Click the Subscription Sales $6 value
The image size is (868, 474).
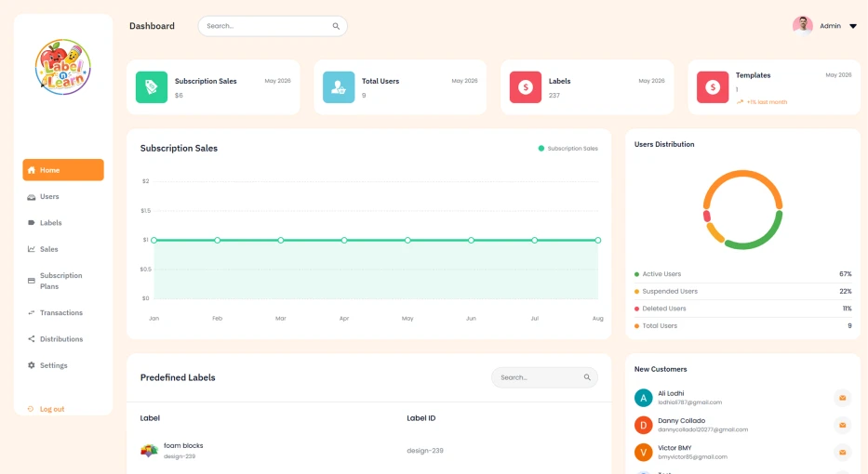pyautogui.click(x=179, y=96)
